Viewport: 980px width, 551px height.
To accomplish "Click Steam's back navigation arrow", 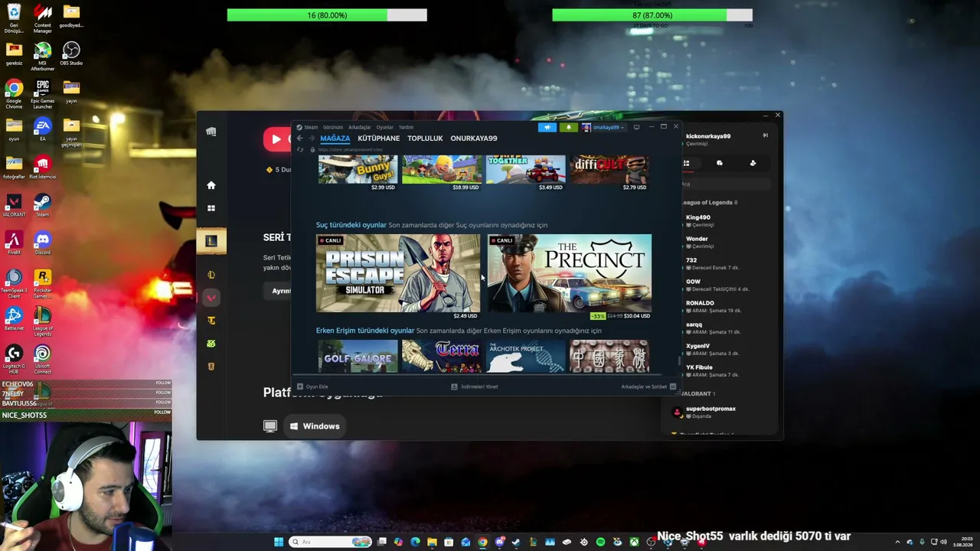I will click(x=299, y=139).
